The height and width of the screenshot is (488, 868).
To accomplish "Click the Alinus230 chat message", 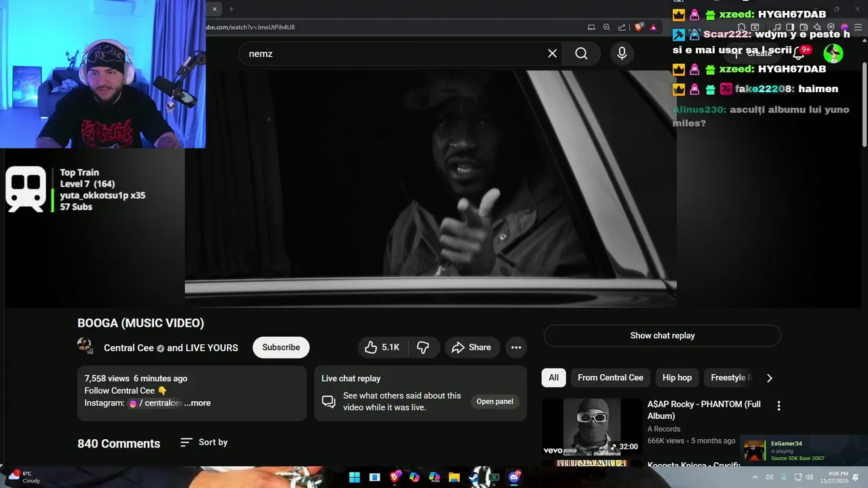I will 761,116.
